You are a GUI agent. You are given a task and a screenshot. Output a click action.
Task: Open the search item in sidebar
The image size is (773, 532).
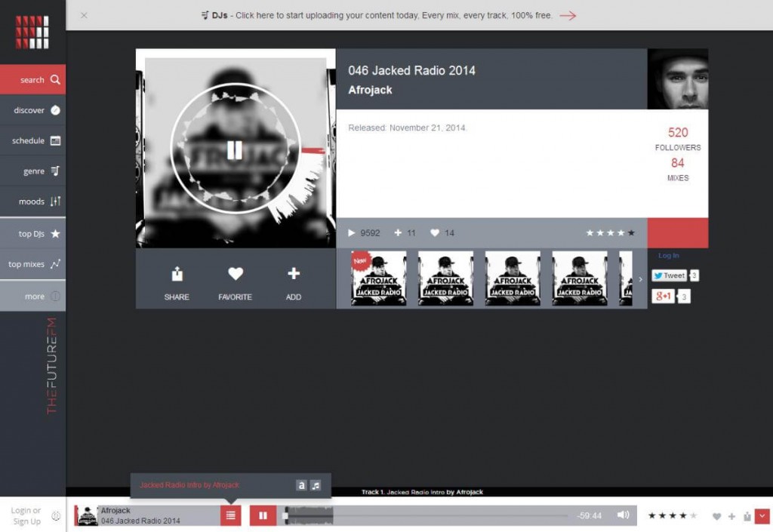(32, 79)
